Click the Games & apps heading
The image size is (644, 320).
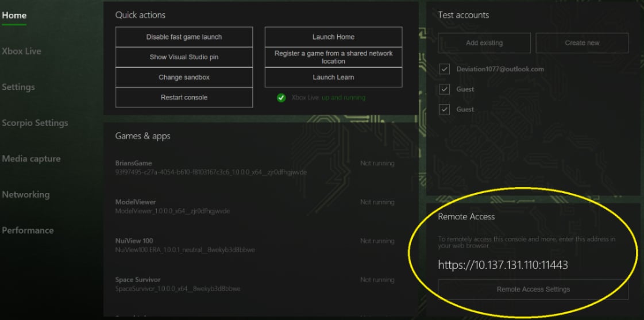coord(142,136)
